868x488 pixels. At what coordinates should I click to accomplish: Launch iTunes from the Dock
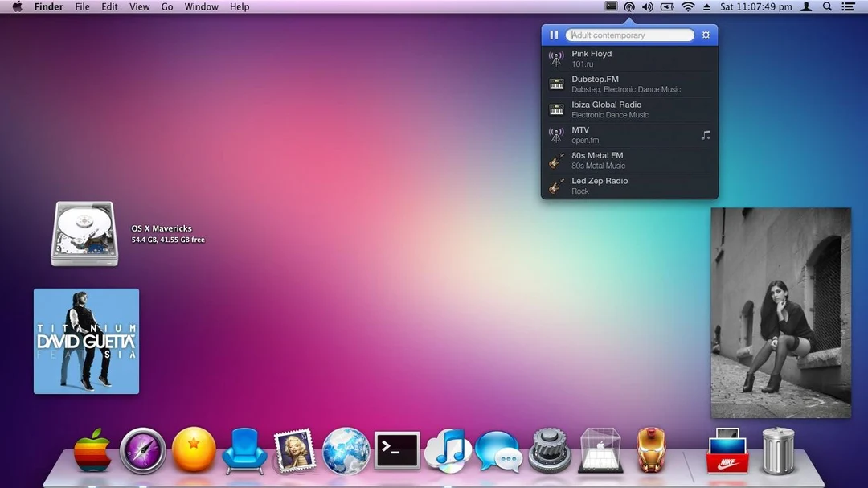(448, 450)
